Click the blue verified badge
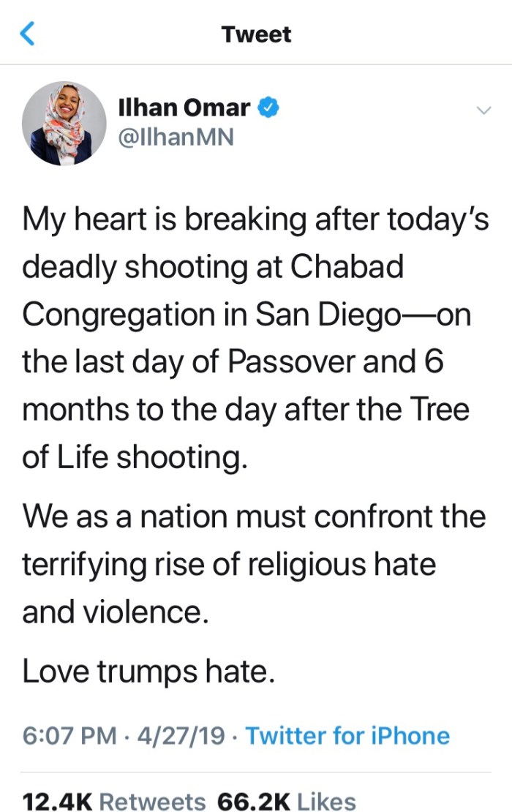The height and width of the screenshot is (812, 512). click(x=268, y=108)
